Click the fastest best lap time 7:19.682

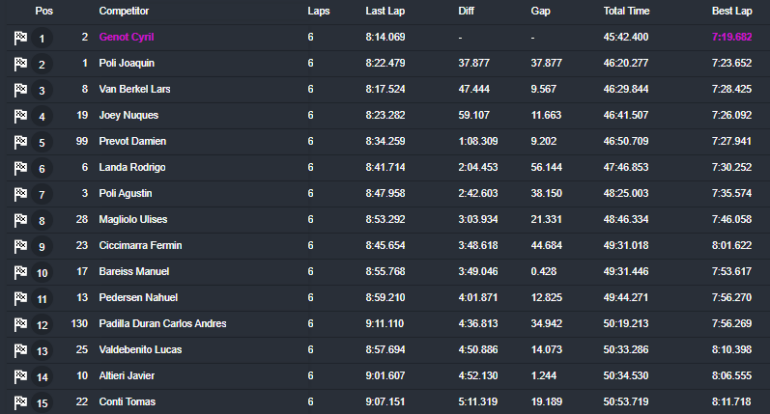732,37
